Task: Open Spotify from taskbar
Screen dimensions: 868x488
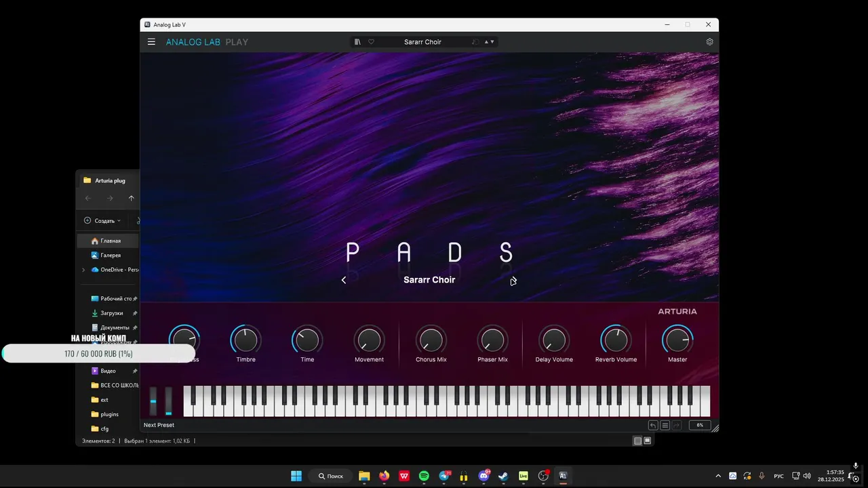Action: point(424,476)
